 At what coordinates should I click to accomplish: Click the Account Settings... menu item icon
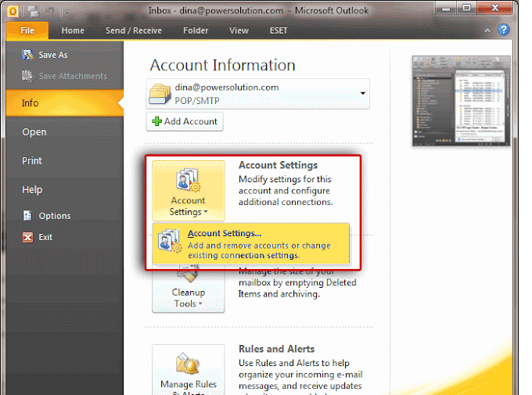[170, 241]
